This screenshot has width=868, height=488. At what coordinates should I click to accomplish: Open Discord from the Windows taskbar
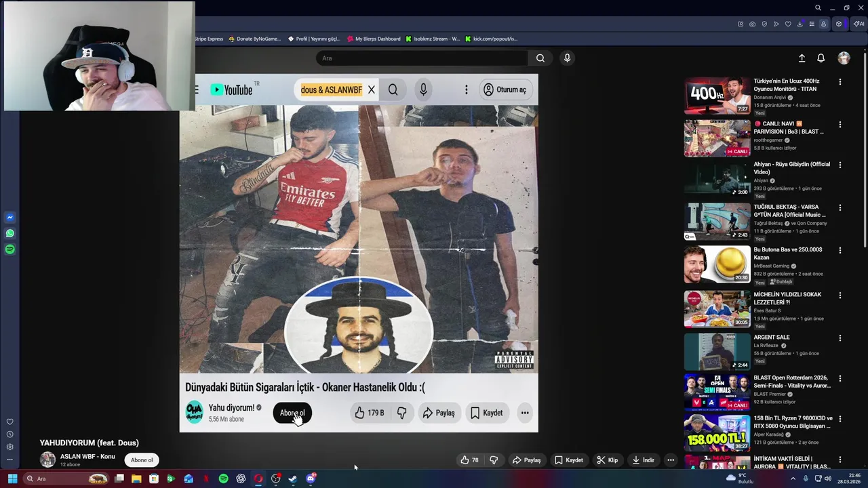tap(311, 479)
